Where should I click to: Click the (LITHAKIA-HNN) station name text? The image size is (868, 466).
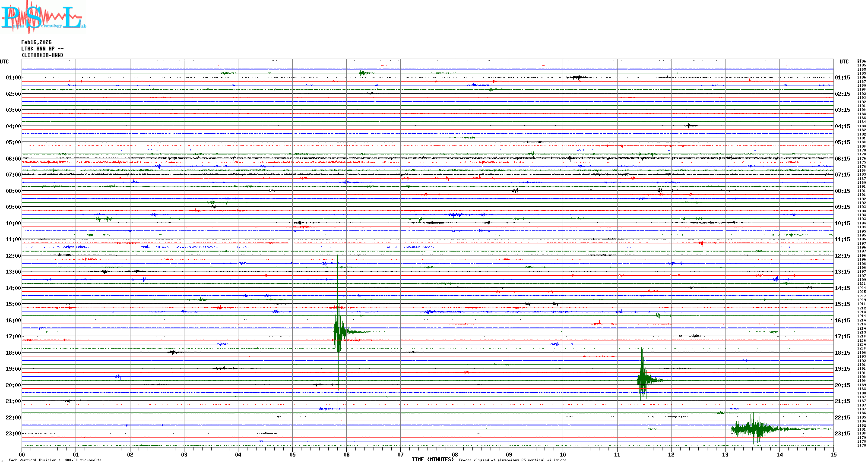42,55
